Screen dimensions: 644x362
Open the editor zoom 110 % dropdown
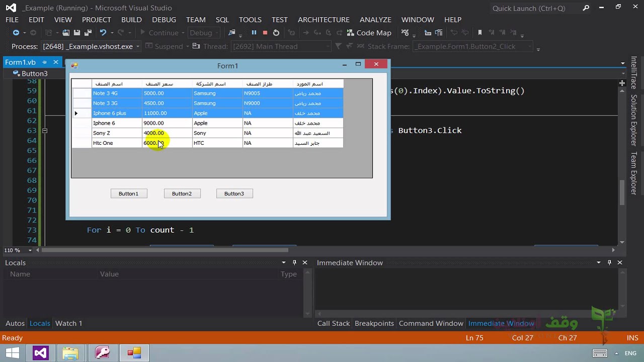pos(30,250)
